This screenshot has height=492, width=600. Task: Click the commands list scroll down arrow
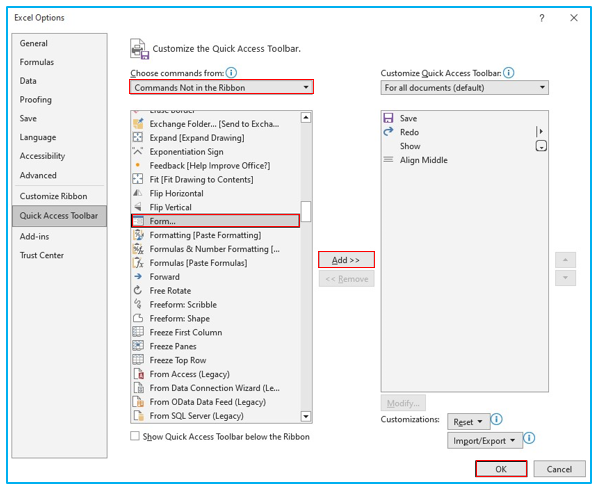[306, 416]
